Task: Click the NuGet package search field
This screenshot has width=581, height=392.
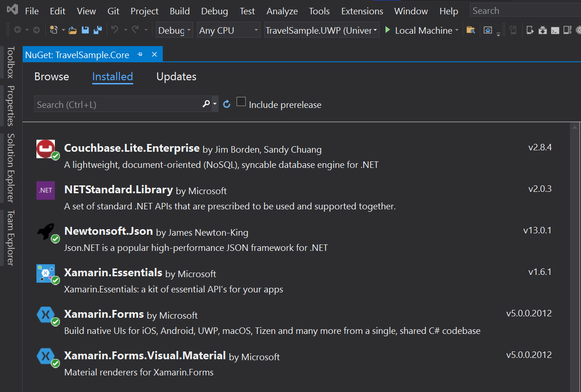Action: coord(118,105)
